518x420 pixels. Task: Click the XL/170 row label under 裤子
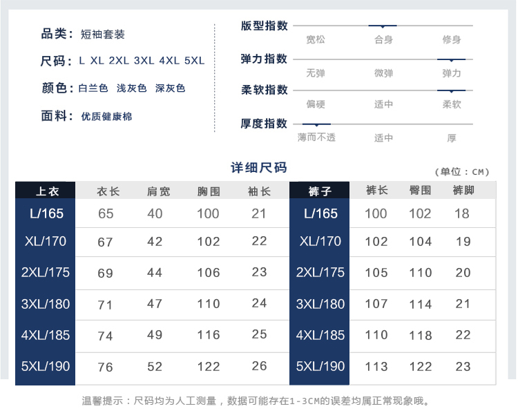320,241
